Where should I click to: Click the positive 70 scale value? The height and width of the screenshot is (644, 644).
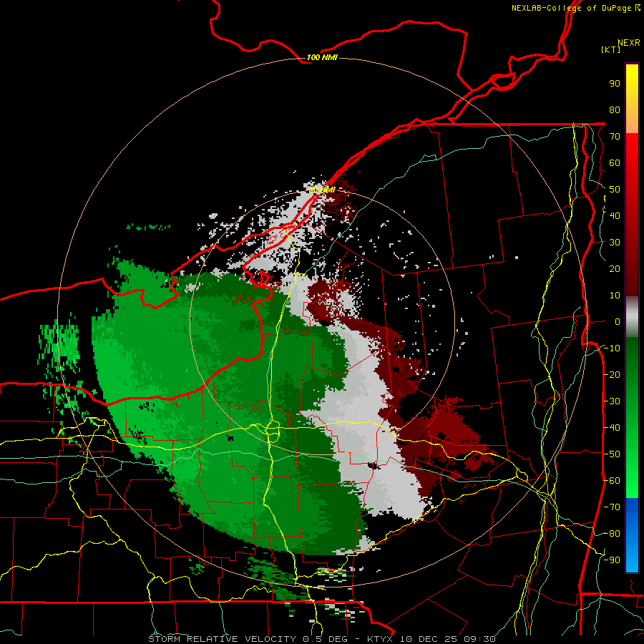(x=615, y=137)
